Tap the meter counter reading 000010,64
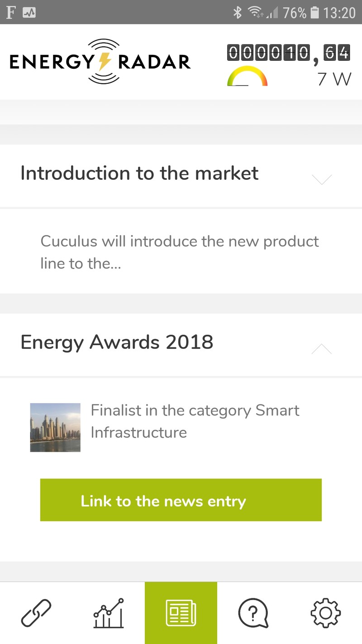 pos(289,53)
